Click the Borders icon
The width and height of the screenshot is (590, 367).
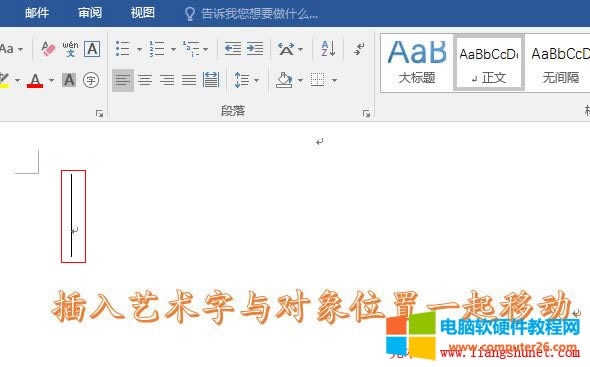pyautogui.click(x=318, y=80)
